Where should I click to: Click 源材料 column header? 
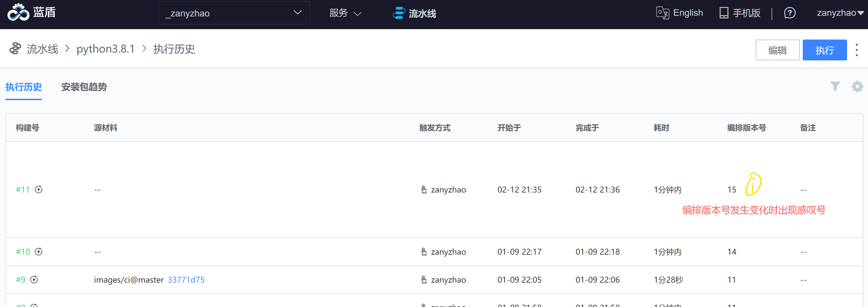[x=106, y=128]
